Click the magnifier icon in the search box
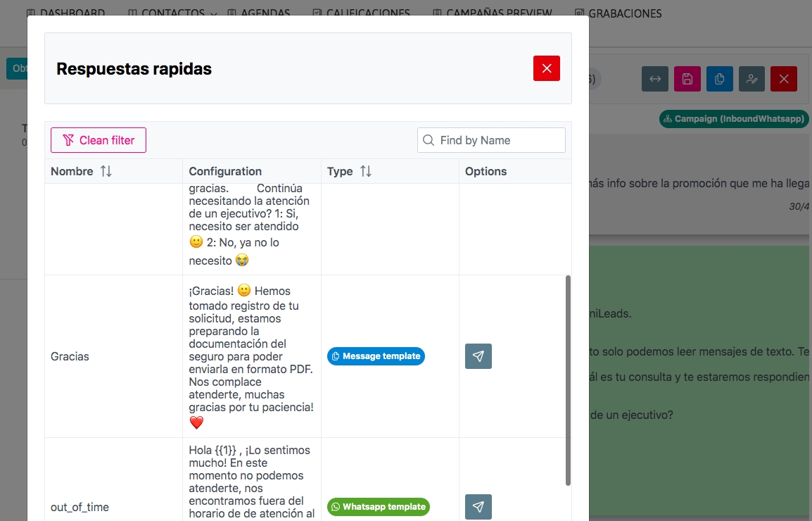Screen dimensions: 812x521 [x=429, y=140]
